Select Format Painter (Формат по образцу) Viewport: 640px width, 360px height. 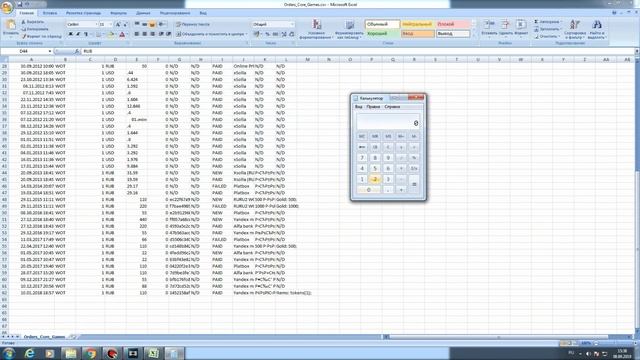[41, 36]
